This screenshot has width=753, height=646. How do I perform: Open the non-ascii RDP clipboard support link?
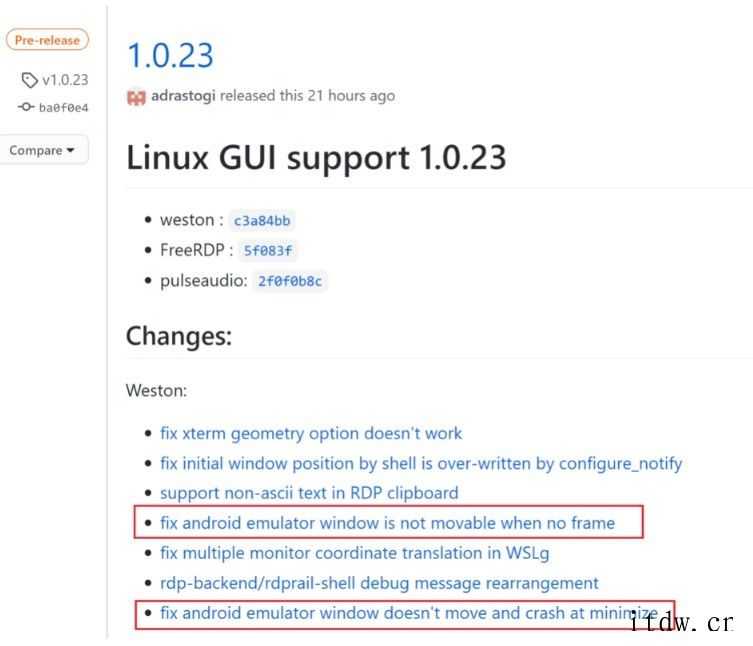click(x=309, y=493)
